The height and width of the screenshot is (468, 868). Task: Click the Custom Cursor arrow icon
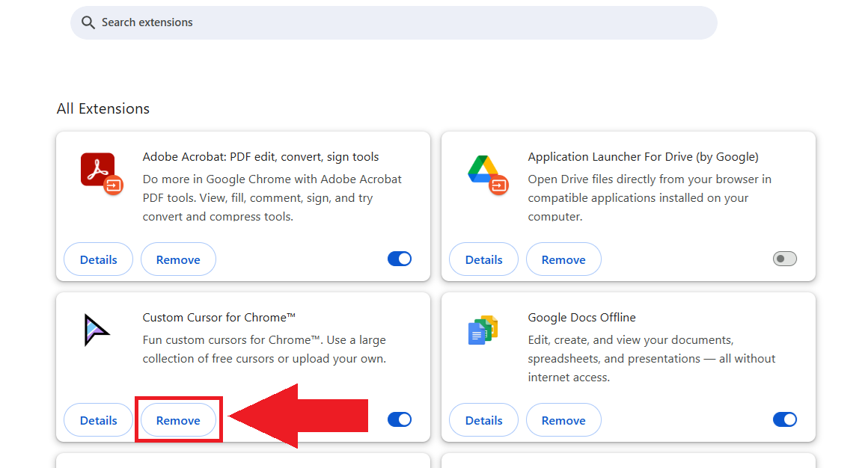pos(97,330)
